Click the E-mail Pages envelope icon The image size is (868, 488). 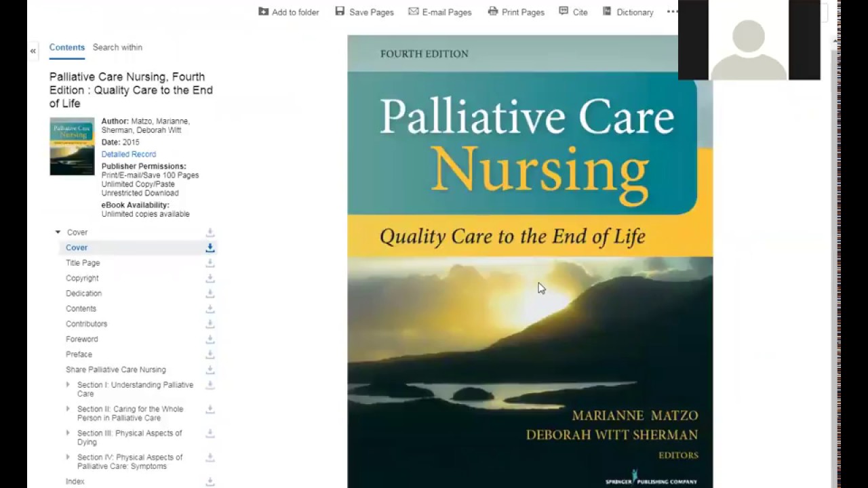point(413,12)
